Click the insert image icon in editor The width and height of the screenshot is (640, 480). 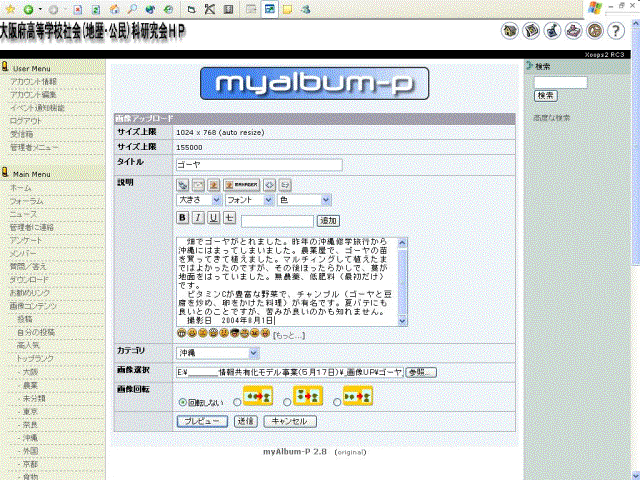click(213, 185)
